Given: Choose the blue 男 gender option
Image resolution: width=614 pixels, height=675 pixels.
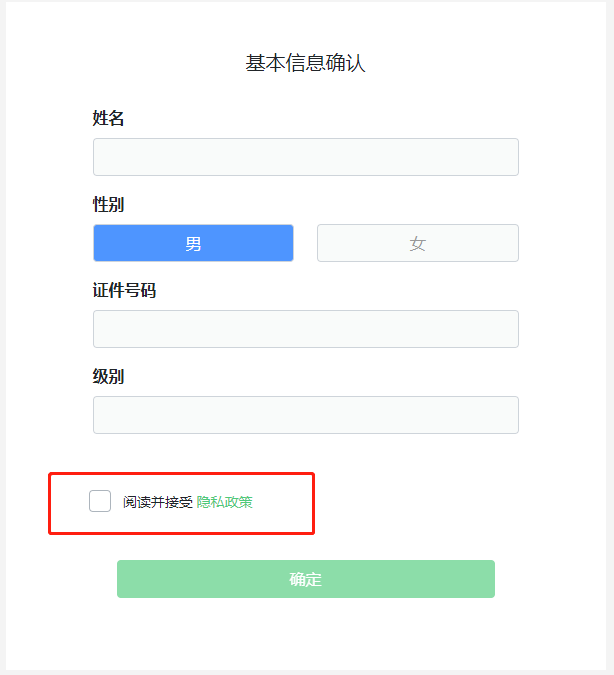Looking at the screenshot, I should tap(193, 243).
